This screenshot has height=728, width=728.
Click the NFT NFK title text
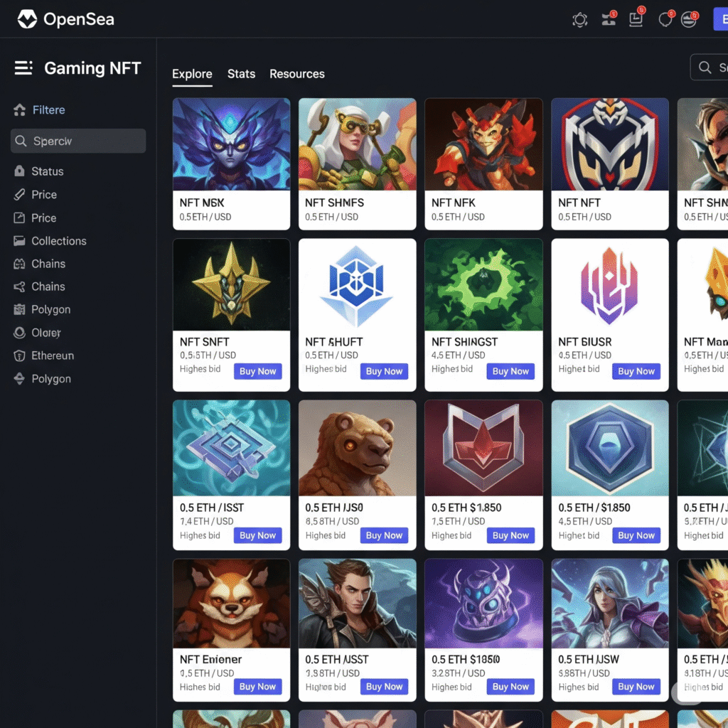pos(453,203)
